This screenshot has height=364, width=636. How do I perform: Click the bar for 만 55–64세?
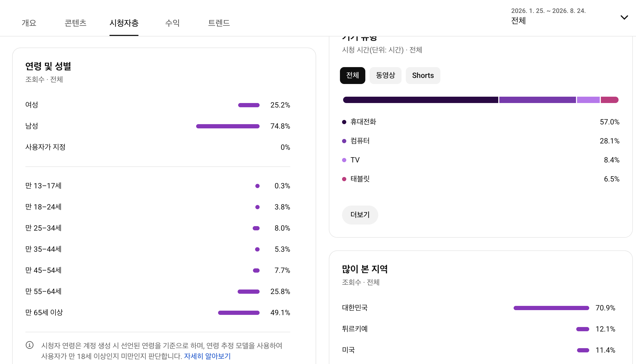(x=248, y=292)
